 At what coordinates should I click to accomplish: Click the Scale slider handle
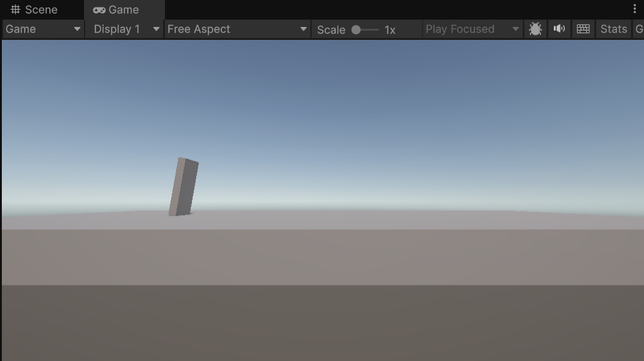356,29
